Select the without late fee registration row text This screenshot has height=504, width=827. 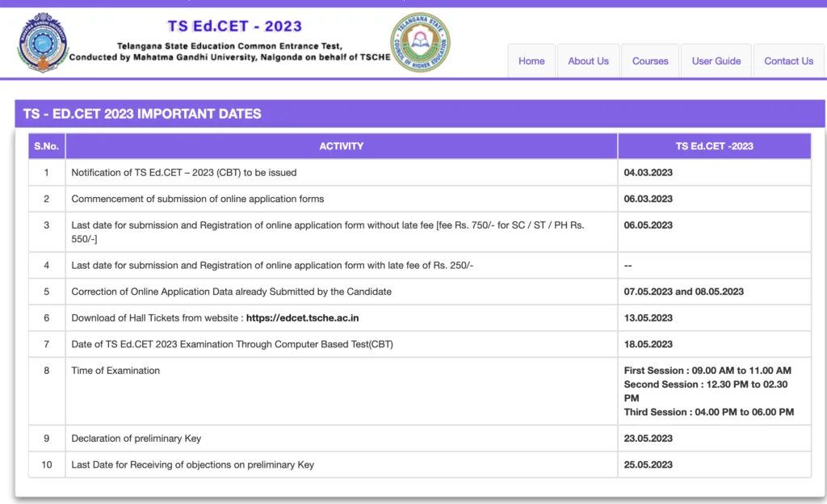328,232
